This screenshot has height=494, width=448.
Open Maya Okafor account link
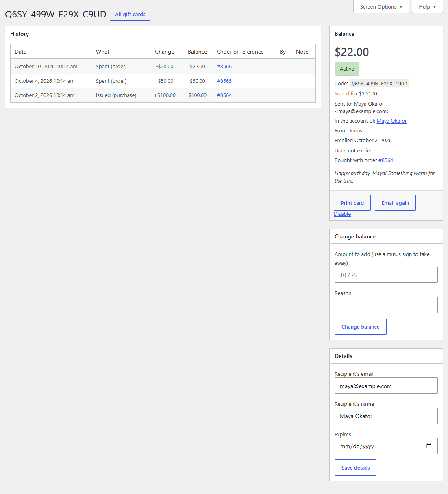(391, 121)
